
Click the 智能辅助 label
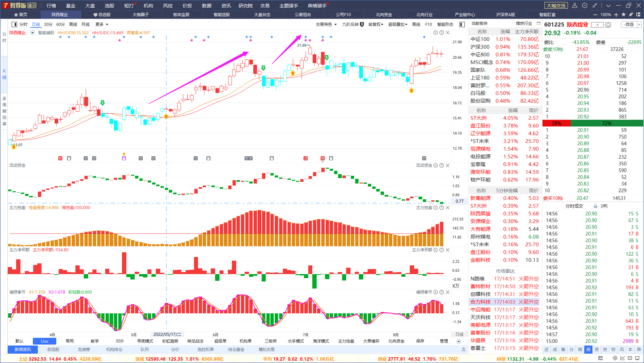tap(46, 33)
